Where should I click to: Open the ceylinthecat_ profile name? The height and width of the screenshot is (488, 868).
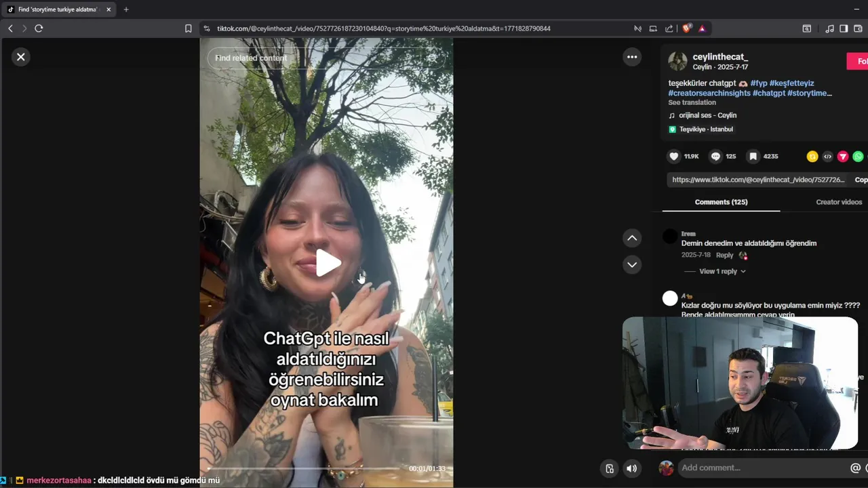point(720,57)
